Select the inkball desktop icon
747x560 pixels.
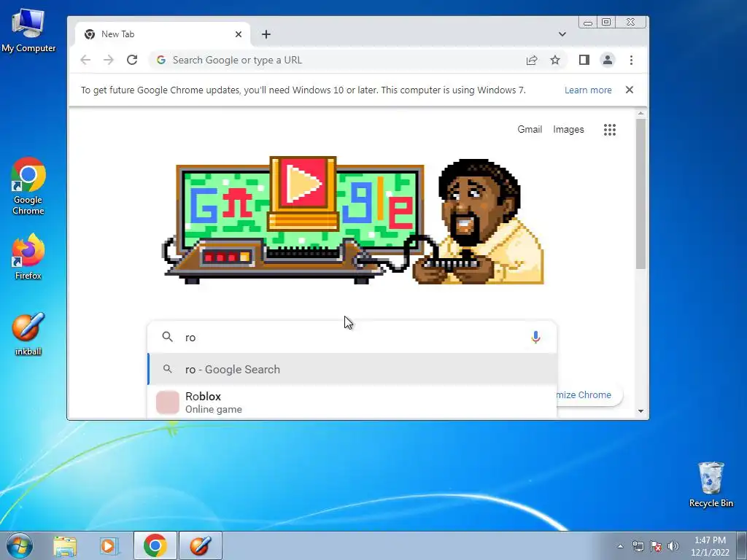(x=28, y=334)
